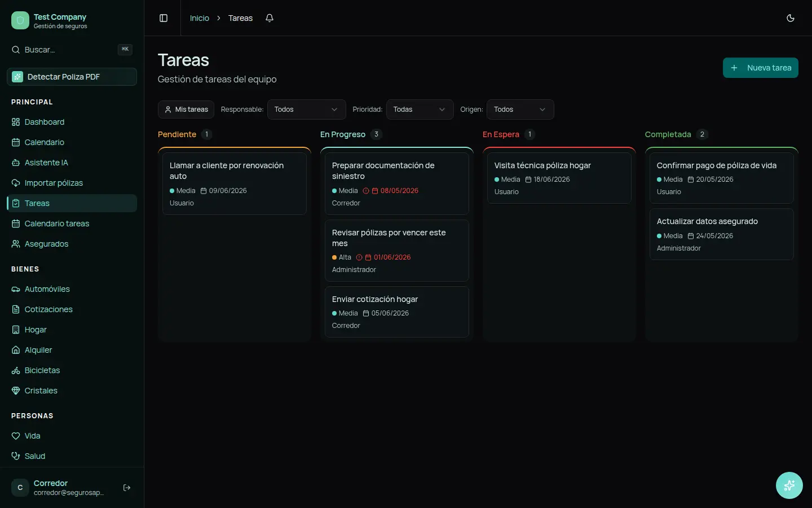
Task: Open the Visita técnica póliza hogar card
Action: tap(559, 178)
